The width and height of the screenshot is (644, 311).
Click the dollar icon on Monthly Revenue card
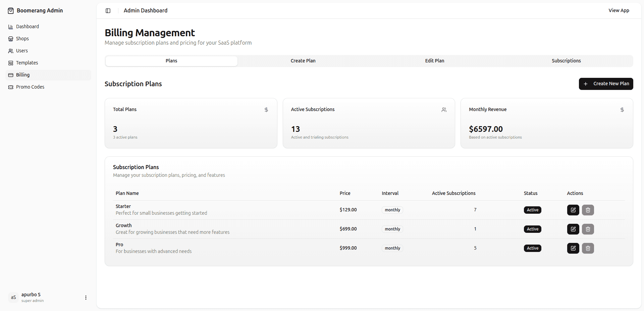pos(622,110)
